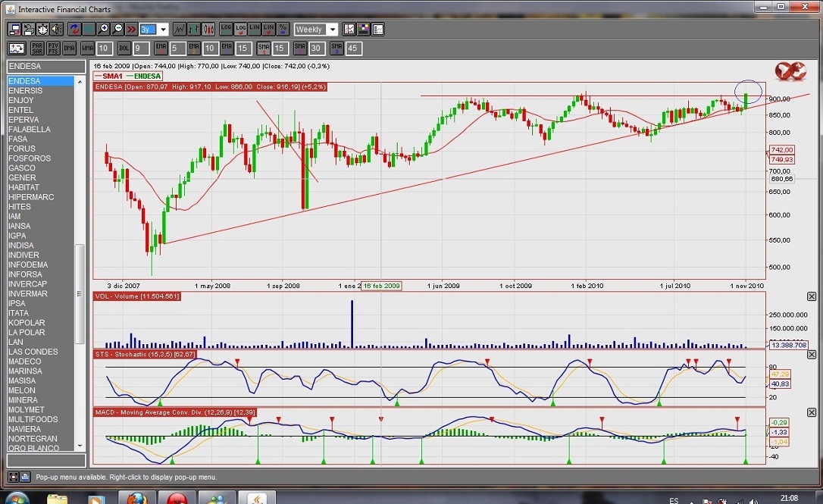
Task: Open the file explorer folder in taskbar
Action: coord(57,499)
